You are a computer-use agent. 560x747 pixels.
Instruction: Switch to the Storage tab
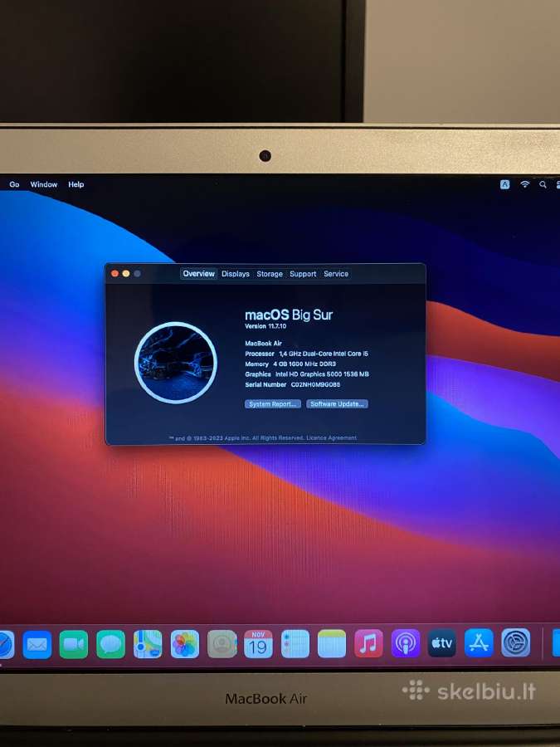coord(270,274)
